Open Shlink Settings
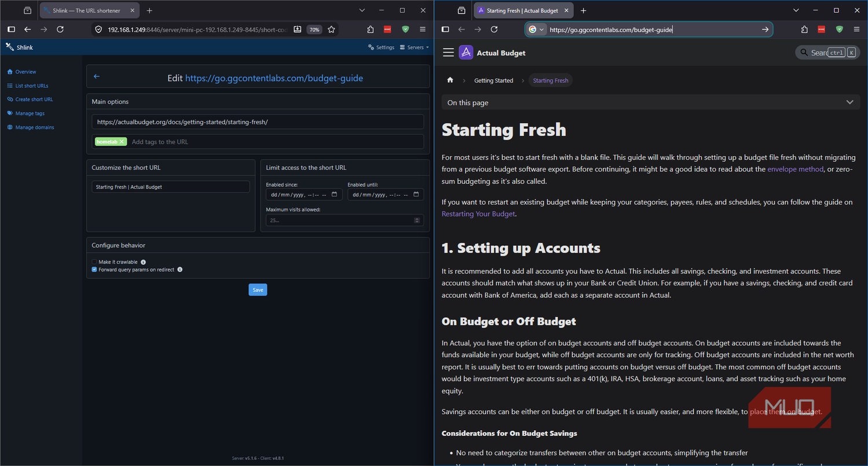 point(381,47)
